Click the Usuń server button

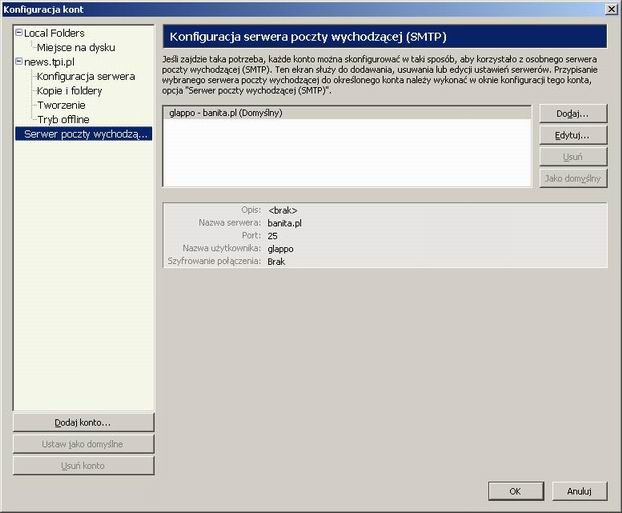coord(572,157)
